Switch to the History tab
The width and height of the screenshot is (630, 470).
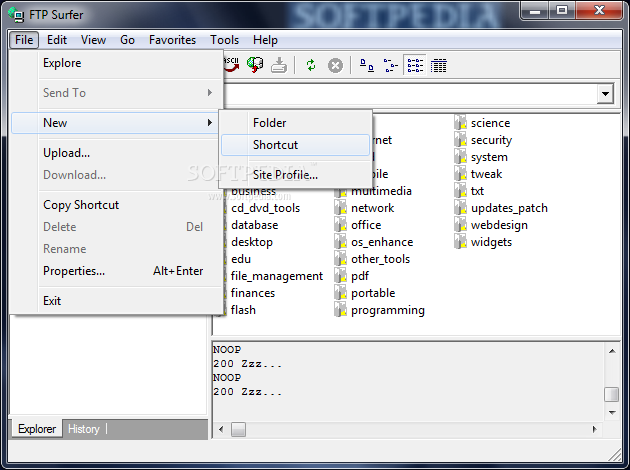pos(84,429)
